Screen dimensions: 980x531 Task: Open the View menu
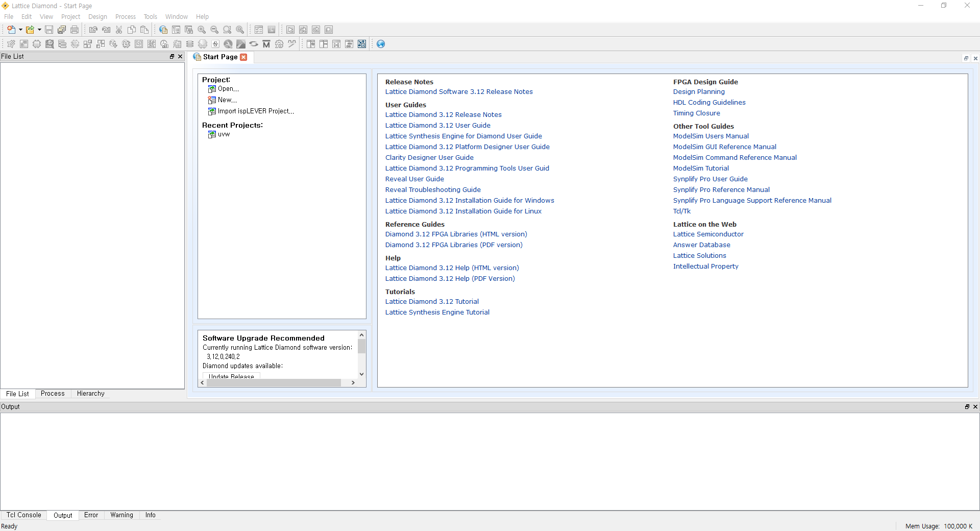pos(46,17)
